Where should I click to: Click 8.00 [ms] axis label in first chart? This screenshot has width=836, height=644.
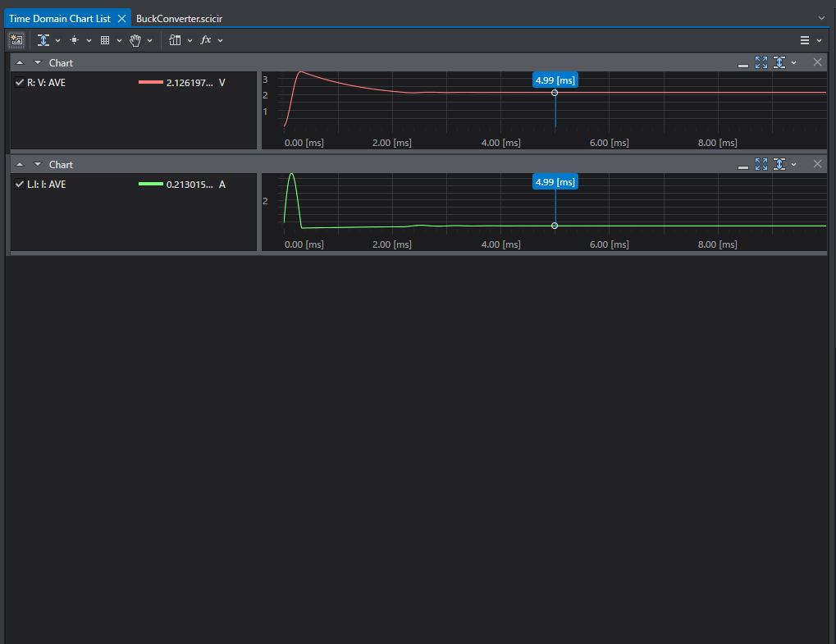pyautogui.click(x=718, y=143)
